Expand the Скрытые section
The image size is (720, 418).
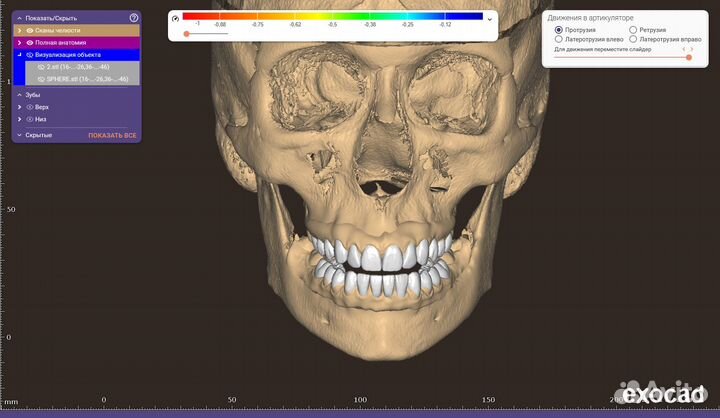tap(19, 135)
